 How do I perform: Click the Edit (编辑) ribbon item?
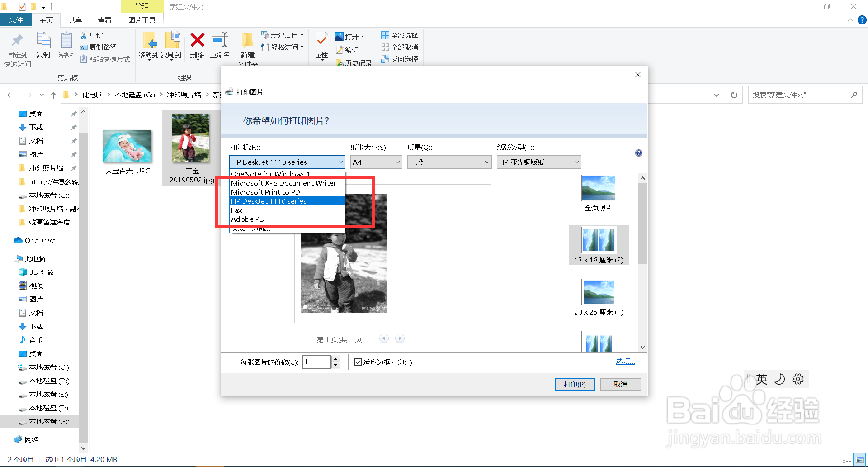click(347, 50)
